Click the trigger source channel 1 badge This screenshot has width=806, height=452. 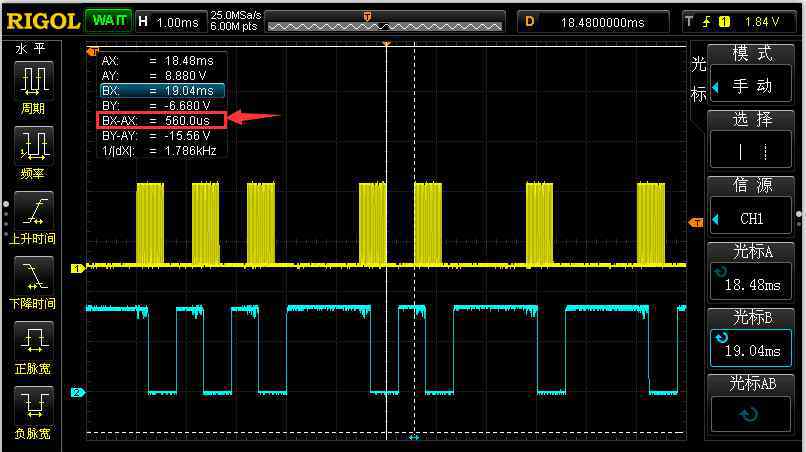pyautogui.click(x=724, y=22)
